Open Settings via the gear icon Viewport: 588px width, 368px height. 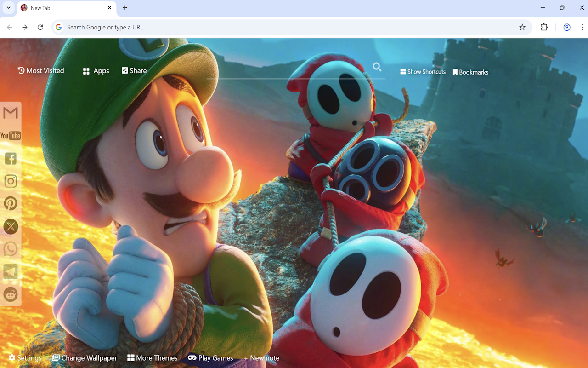[25, 357]
